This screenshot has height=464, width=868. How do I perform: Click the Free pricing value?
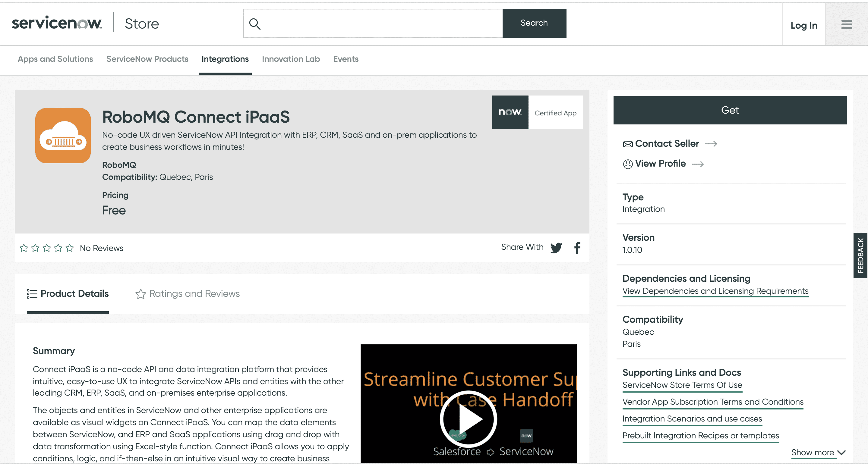[x=114, y=210]
